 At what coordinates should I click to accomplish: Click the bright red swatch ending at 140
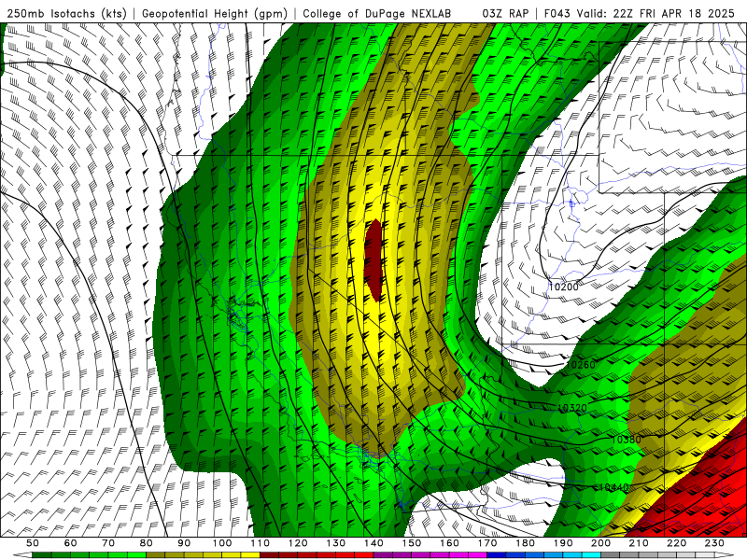tap(364, 555)
